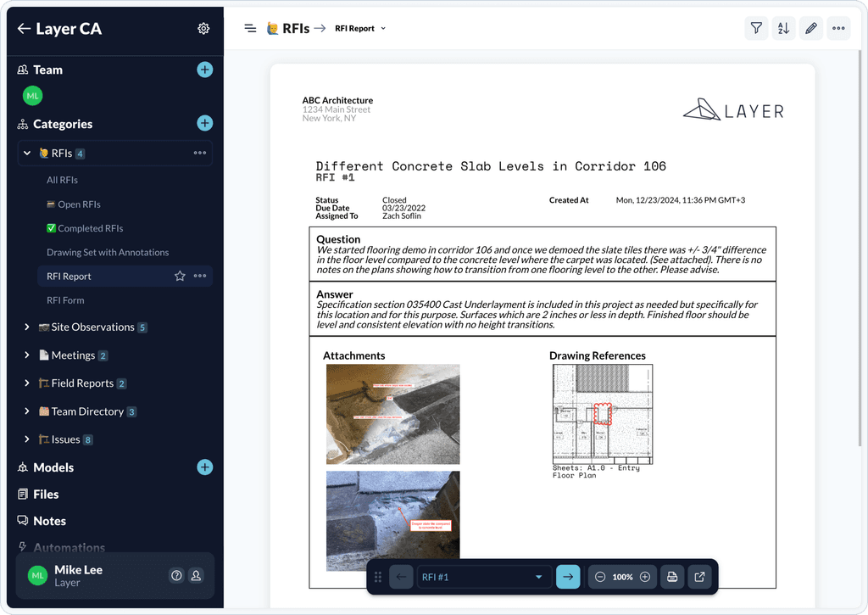
Task: Click the ML team avatar
Action: click(x=33, y=96)
